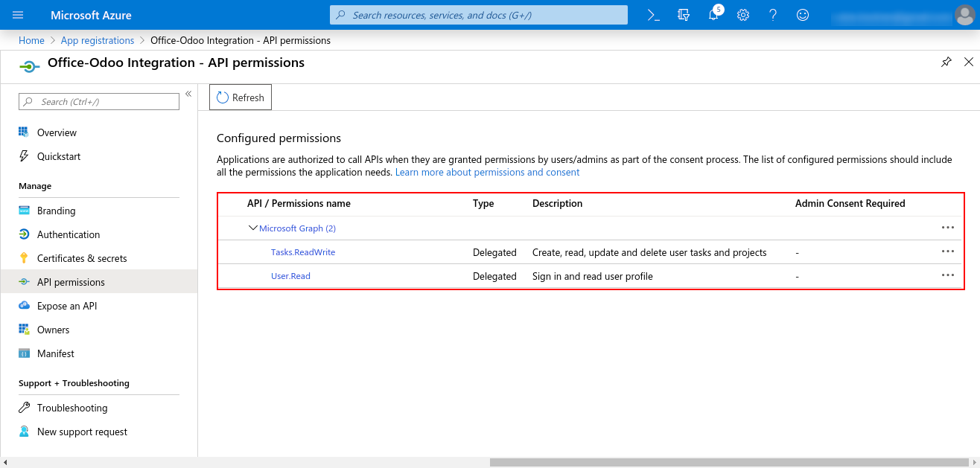Open more options for Tasks.ReadWrite row

pyautogui.click(x=947, y=251)
